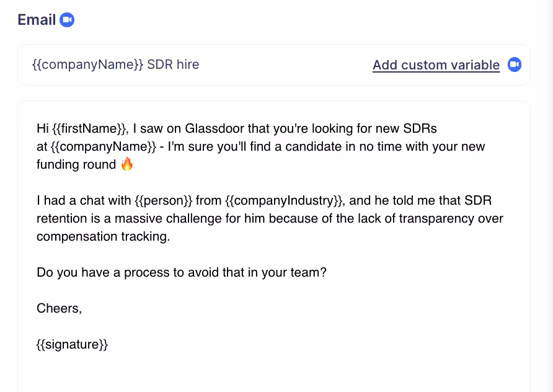Click the word "retention" in the second paragraph
Viewport: 553px width, 392px height.
coord(63,218)
